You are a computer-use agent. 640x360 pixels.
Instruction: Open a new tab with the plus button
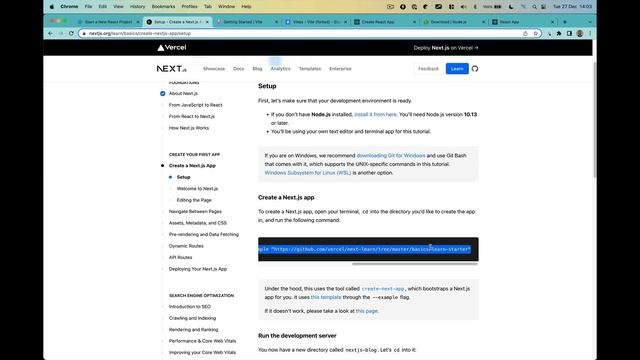click(x=565, y=22)
